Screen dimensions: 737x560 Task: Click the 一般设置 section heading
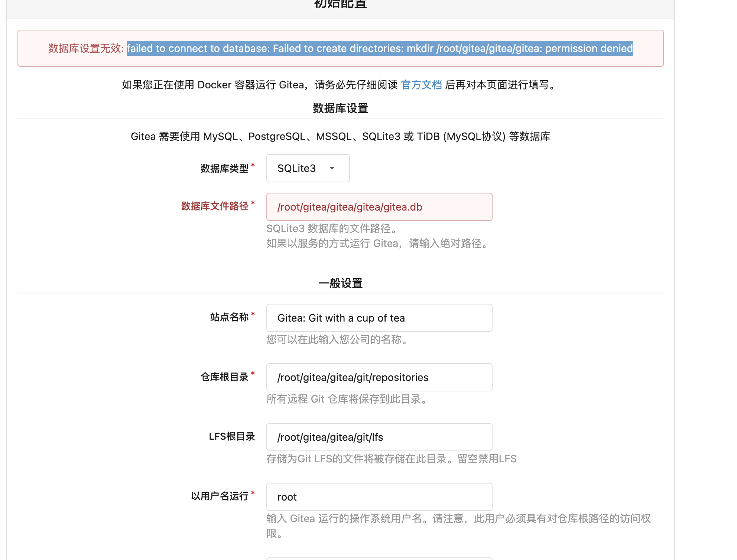coord(340,283)
